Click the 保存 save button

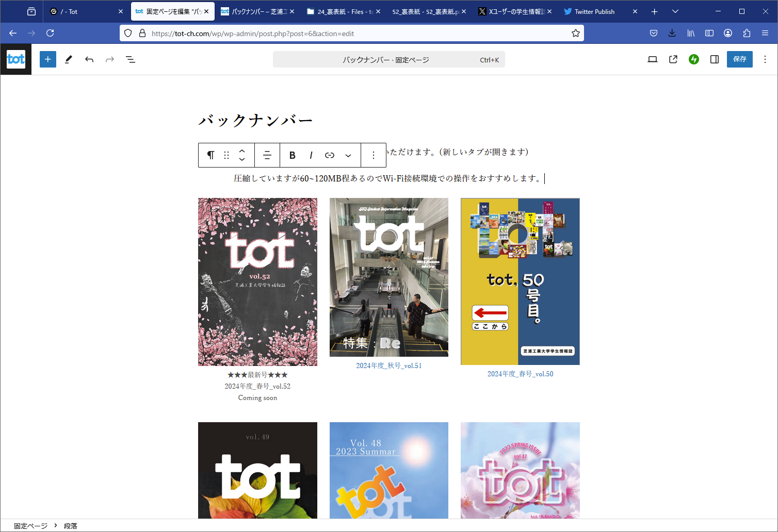[x=739, y=59]
